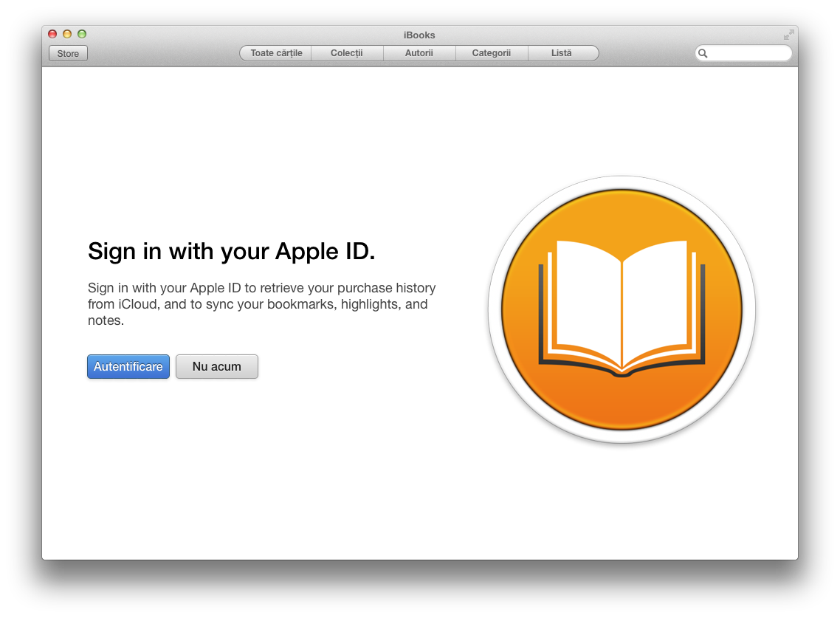Select the Colecții tab

tap(347, 53)
